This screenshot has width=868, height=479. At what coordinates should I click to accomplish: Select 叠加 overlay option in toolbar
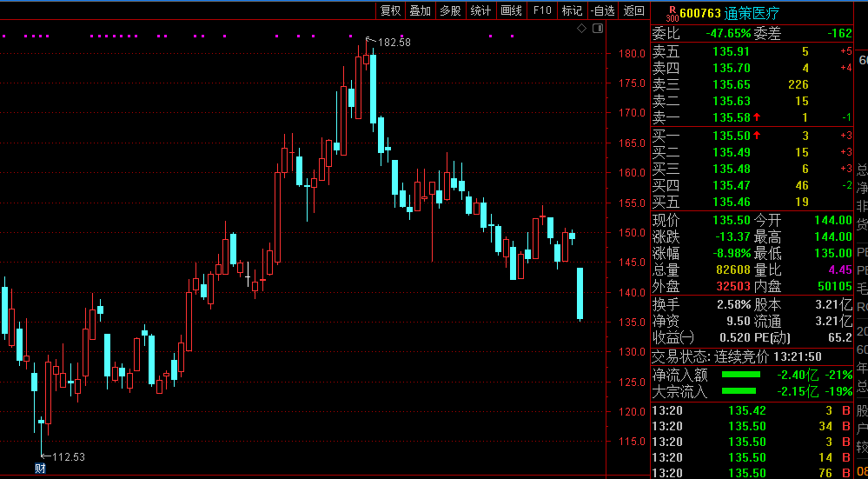click(421, 10)
